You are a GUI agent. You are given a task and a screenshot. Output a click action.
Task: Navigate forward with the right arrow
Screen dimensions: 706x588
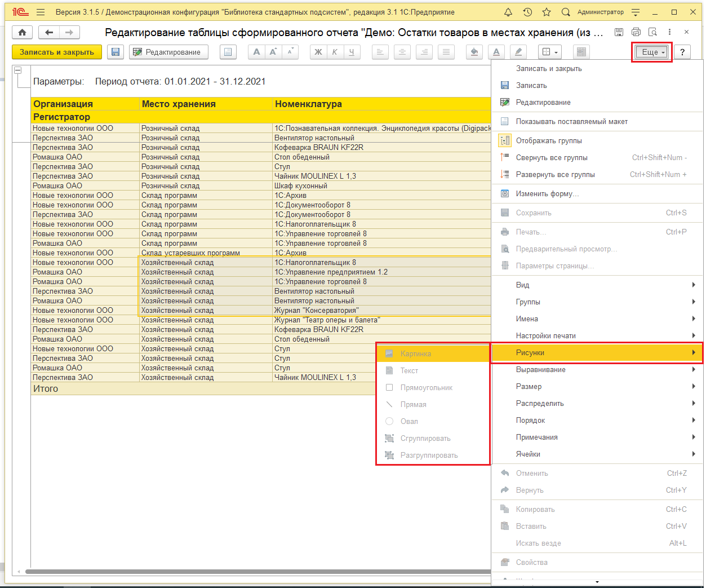69,33
